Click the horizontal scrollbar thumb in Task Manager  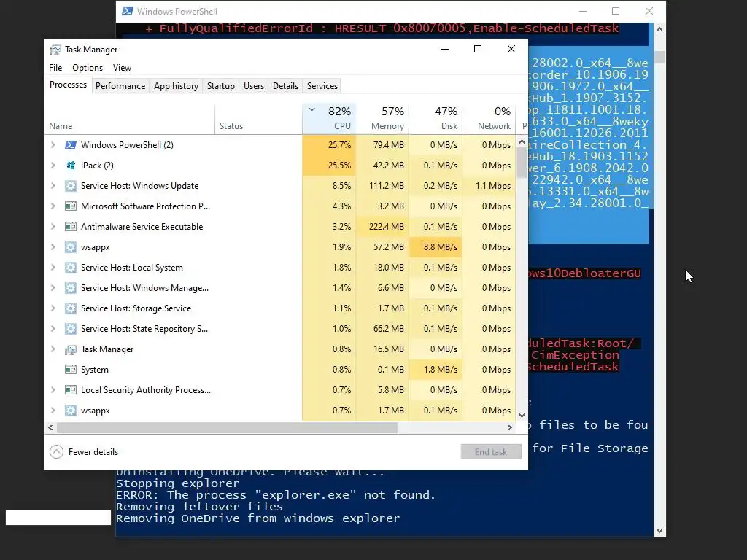[227, 427]
